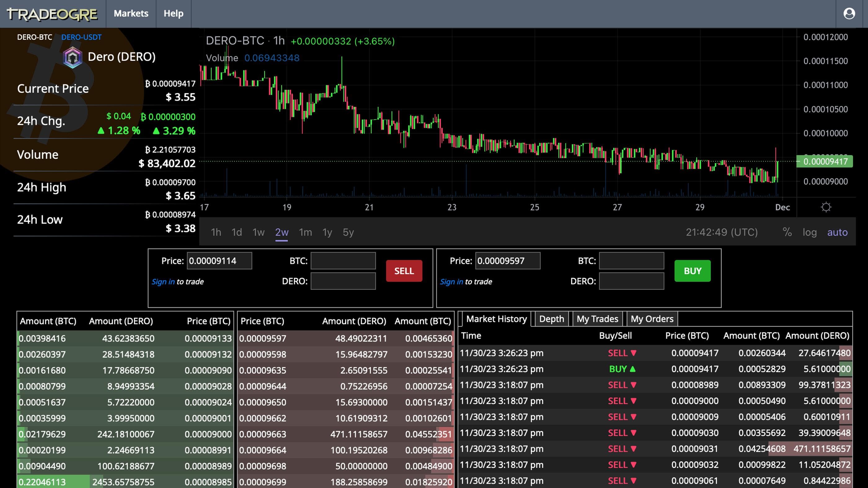
Task: Click the red SELL button
Action: pos(404,271)
